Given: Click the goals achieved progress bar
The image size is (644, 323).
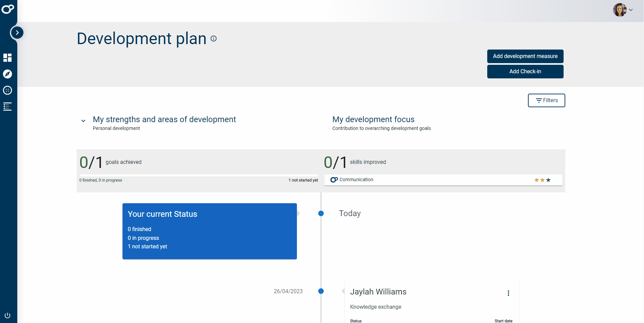Looking at the screenshot, I should tap(198, 175).
